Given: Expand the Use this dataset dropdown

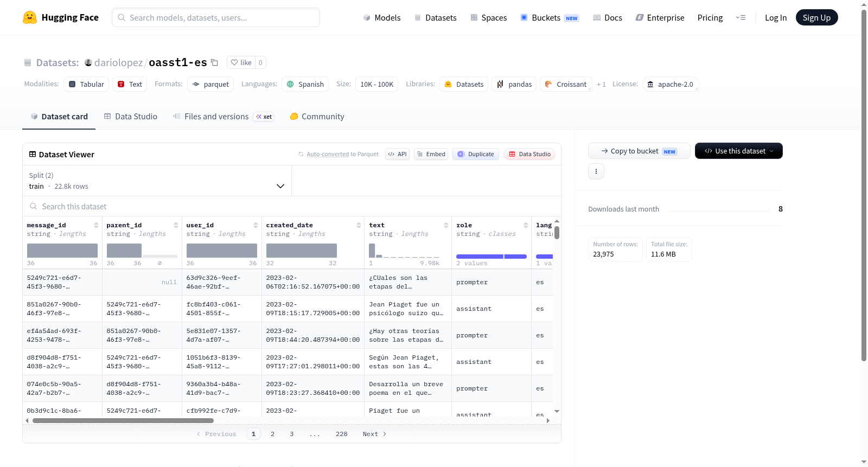Looking at the screenshot, I should tap(739, 151).
